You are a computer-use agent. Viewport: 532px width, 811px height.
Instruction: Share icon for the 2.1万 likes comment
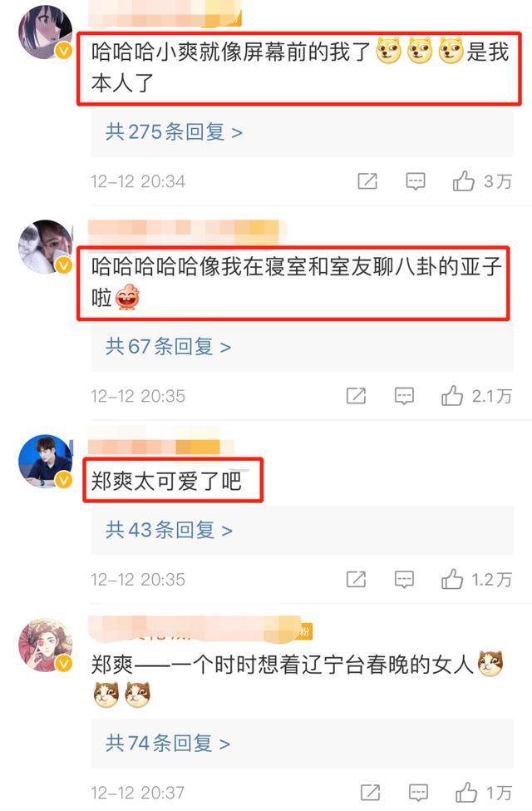click(x=357, y=396)
